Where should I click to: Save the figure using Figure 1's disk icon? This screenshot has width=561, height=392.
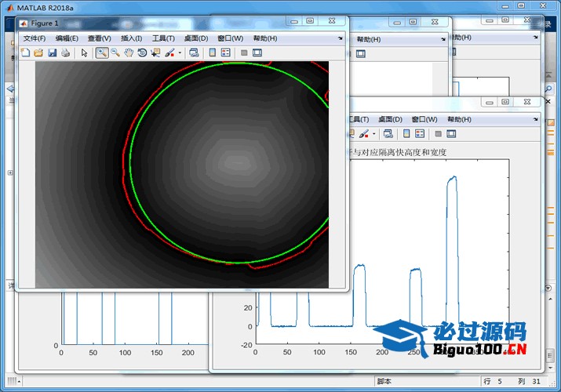pyautogui.click(x=52, y=53)
